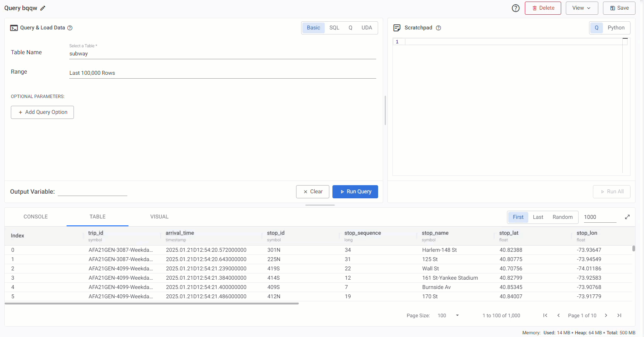Sort by arrival_time column header
The image size is (644, 337).
click(180, 233)
